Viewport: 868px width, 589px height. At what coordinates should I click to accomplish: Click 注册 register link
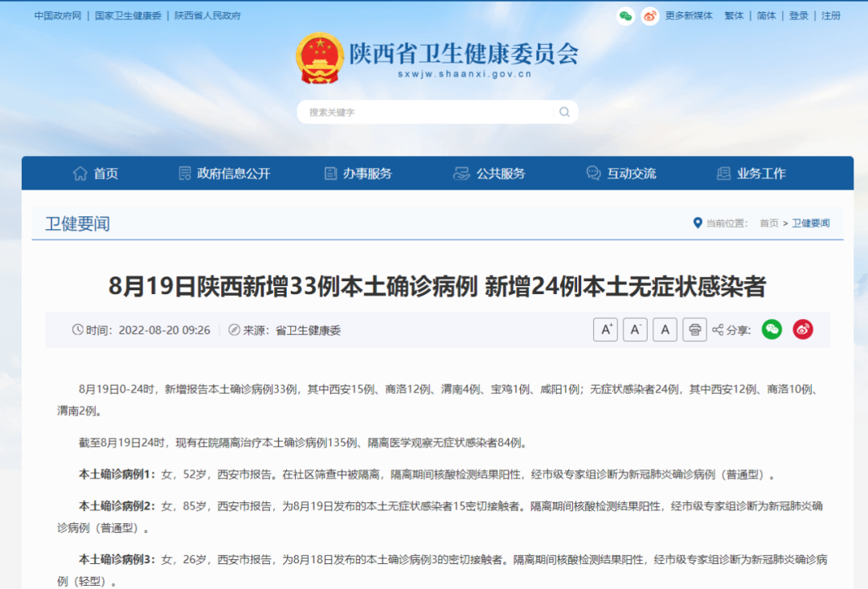831,15
